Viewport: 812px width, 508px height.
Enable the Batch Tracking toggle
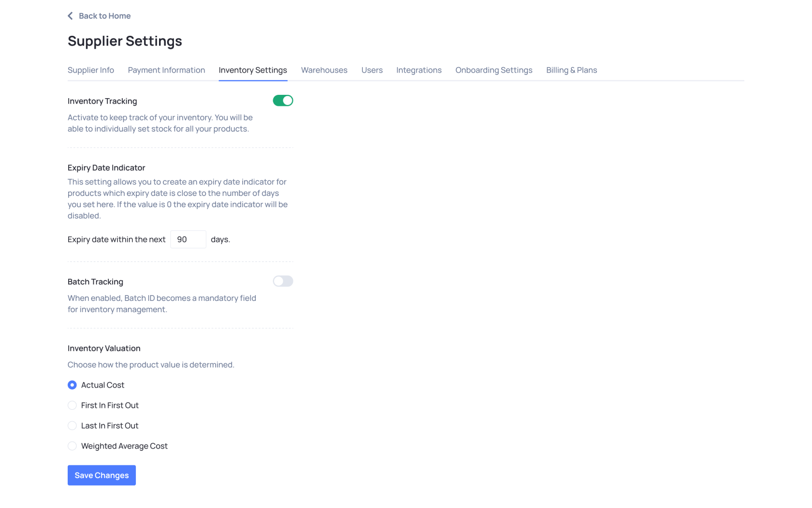point(283,281)
